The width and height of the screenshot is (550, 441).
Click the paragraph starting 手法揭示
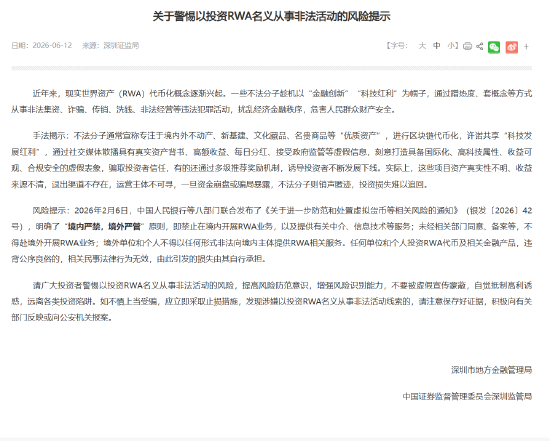(x=271, y=160)
